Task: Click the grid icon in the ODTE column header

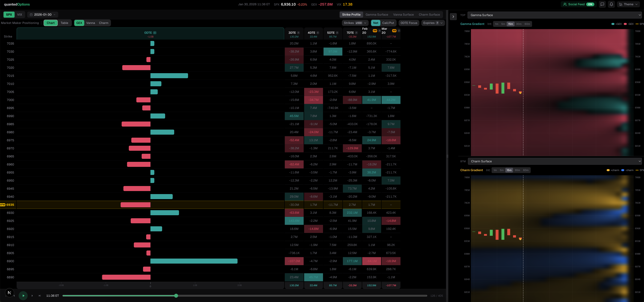Action: pyautogui.click(x=154, y=33)
